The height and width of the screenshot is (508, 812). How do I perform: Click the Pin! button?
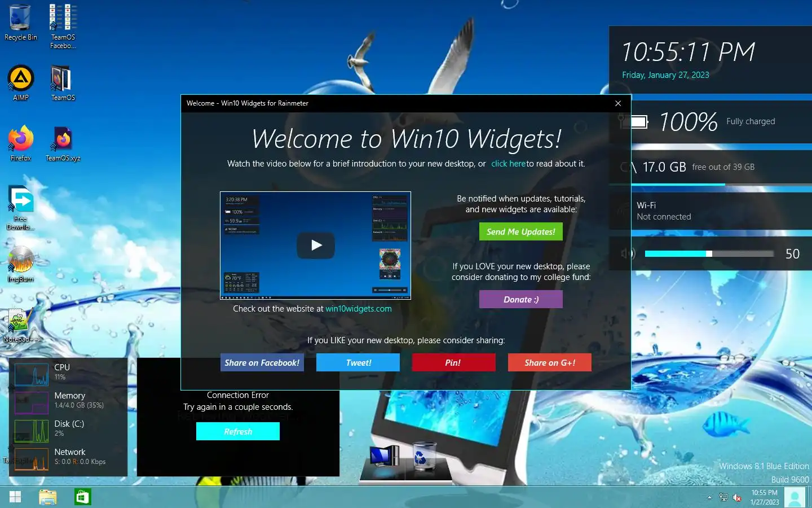coord(453,362)
